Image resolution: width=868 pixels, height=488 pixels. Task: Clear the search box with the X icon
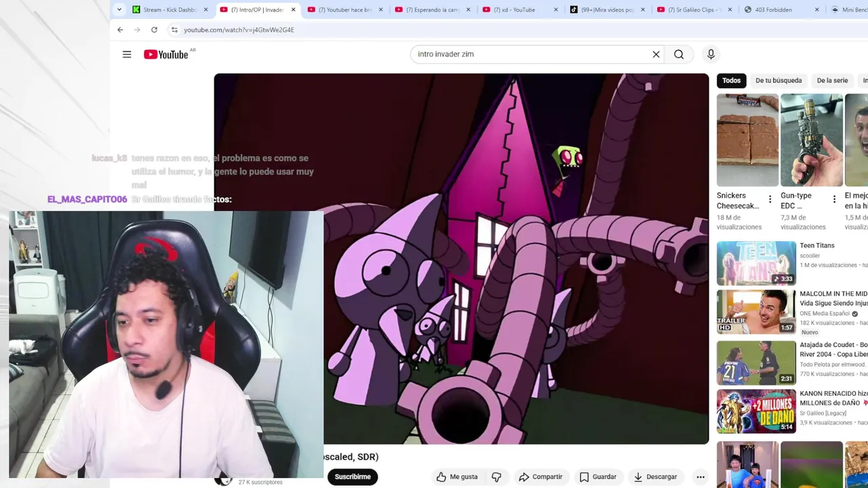click(656, 54)
